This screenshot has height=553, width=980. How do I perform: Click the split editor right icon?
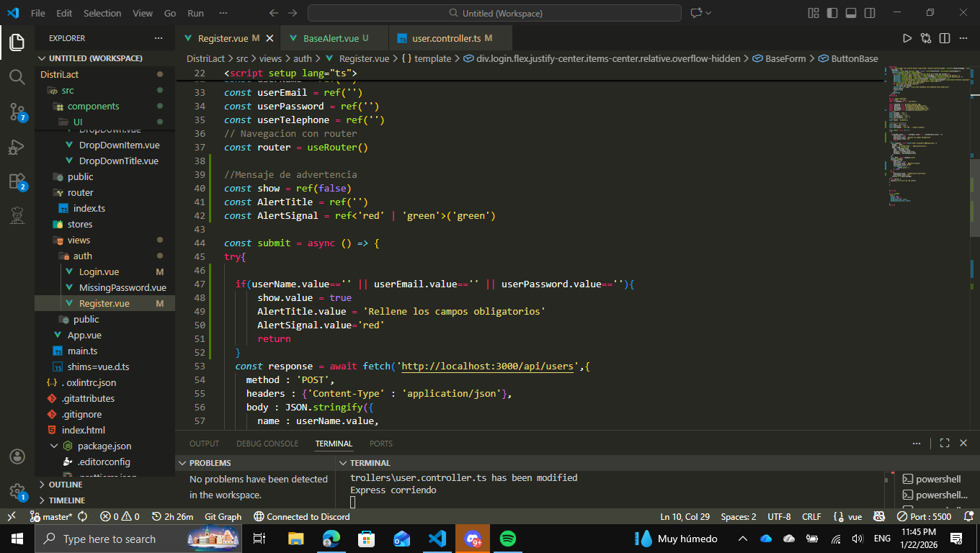click(x=944, y=38)
